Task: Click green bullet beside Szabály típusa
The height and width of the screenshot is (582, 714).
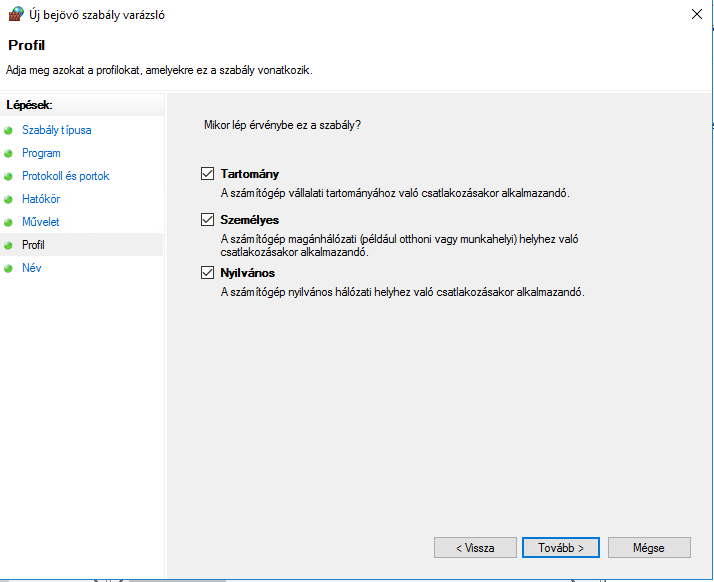Action: [x=9, y=130]
